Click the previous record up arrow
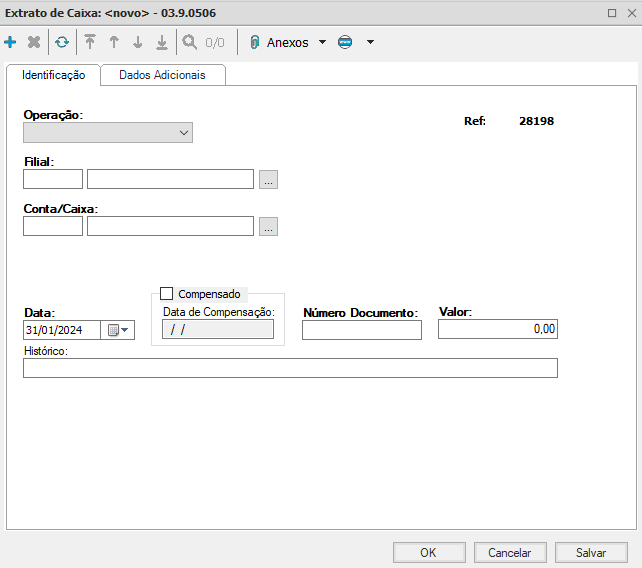The height and width of the screenshot is (568, 642). point(114,43)
